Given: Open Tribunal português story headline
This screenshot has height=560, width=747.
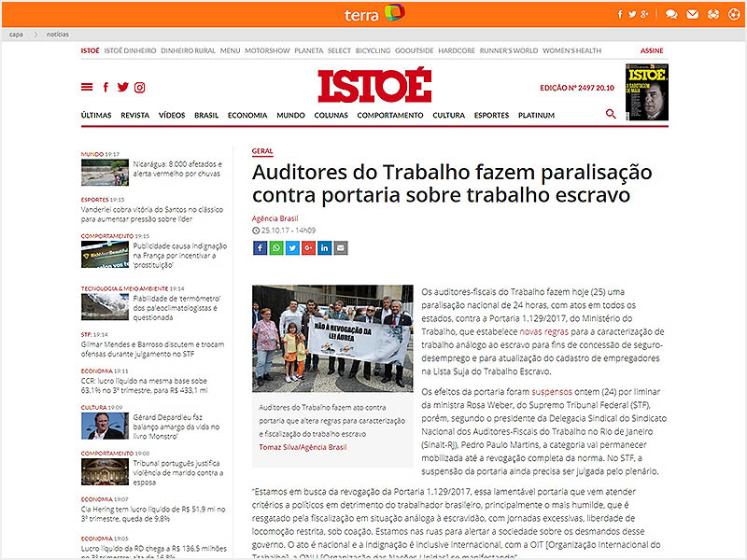Looking at the screenshot, I should [177, 472].
